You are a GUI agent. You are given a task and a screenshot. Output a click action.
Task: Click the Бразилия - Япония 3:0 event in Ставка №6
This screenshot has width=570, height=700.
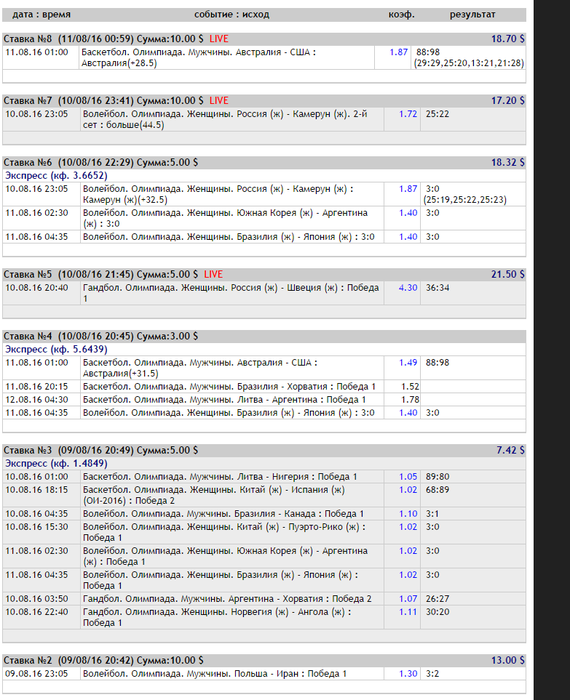[x=229, y=237]
